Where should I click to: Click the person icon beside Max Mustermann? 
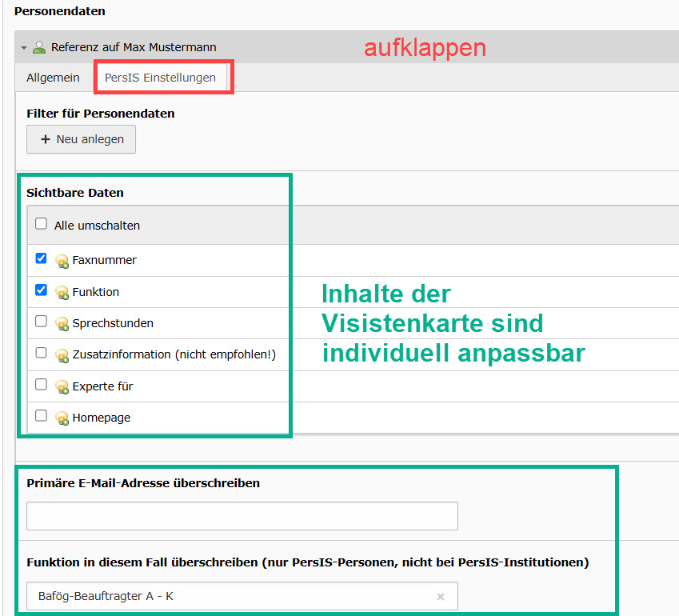pos(39,47)
